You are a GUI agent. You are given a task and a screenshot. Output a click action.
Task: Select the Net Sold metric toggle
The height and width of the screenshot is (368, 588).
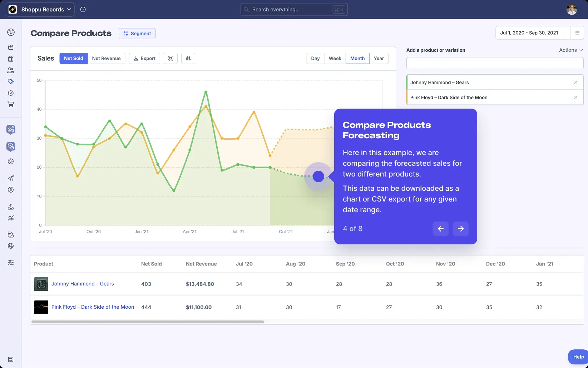(x=74, y=58)
